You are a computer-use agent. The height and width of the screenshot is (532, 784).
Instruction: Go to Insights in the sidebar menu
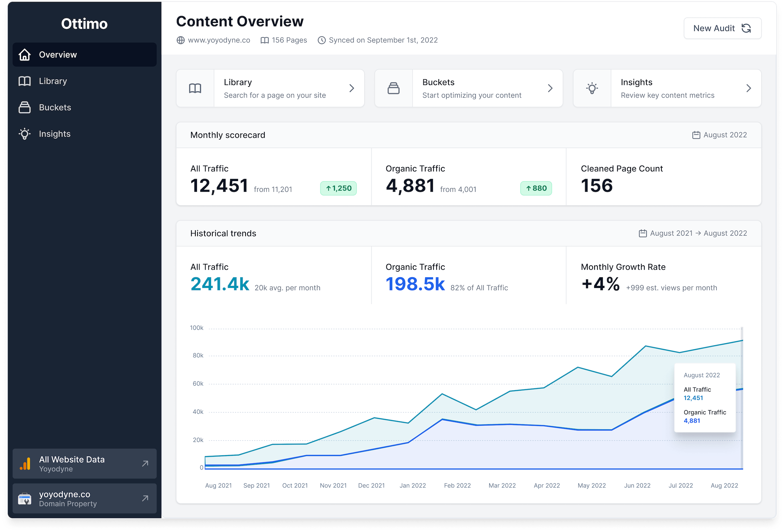pyautogui.click(x=55, y=134)
